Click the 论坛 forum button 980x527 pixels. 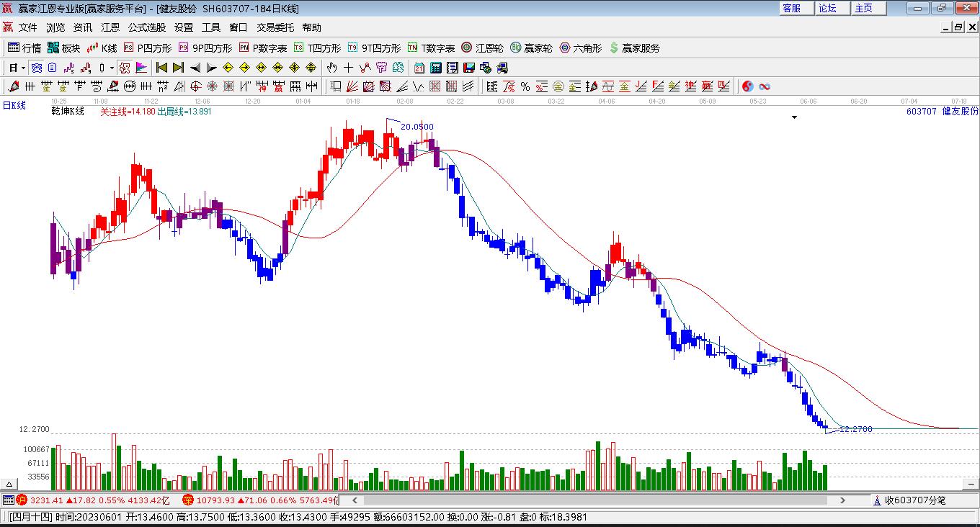pos(833,8)
